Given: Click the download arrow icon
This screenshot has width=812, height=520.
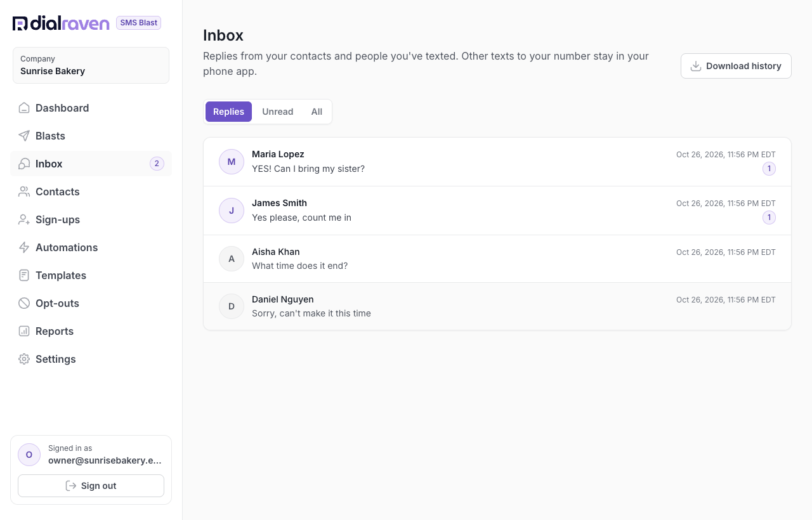Looking at the screenshot, I should pos(696,66).
